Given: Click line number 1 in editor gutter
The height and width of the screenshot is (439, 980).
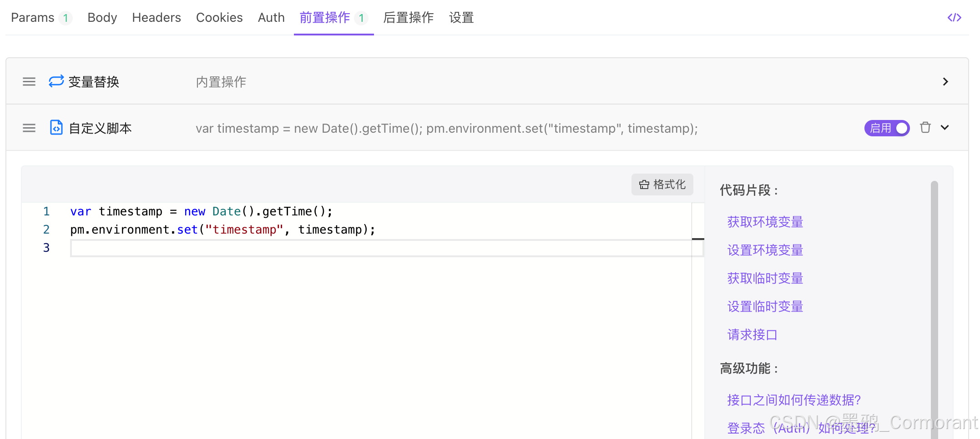Looking at the screenshot, I should [x=46, y=211].
